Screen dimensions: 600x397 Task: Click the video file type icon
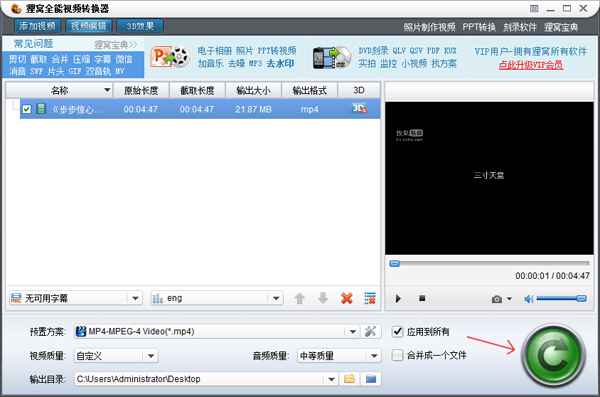coord(41,109)
